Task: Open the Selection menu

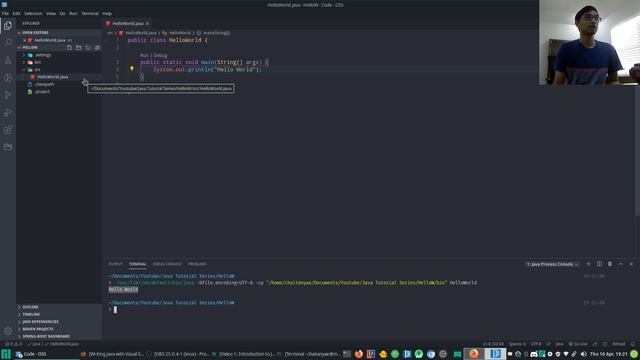Action: click(x=33, y=13)
